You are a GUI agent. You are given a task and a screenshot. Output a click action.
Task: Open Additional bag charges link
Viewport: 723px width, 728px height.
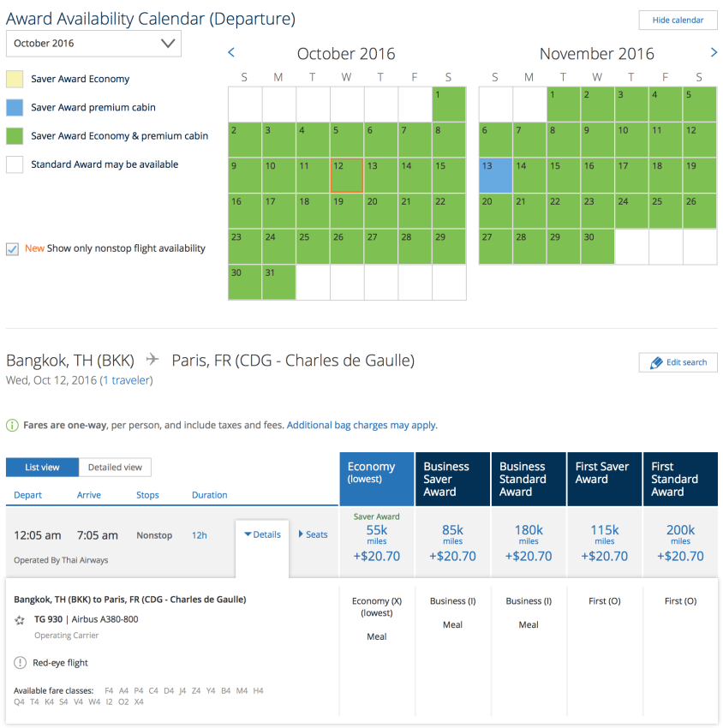(361, 425)
